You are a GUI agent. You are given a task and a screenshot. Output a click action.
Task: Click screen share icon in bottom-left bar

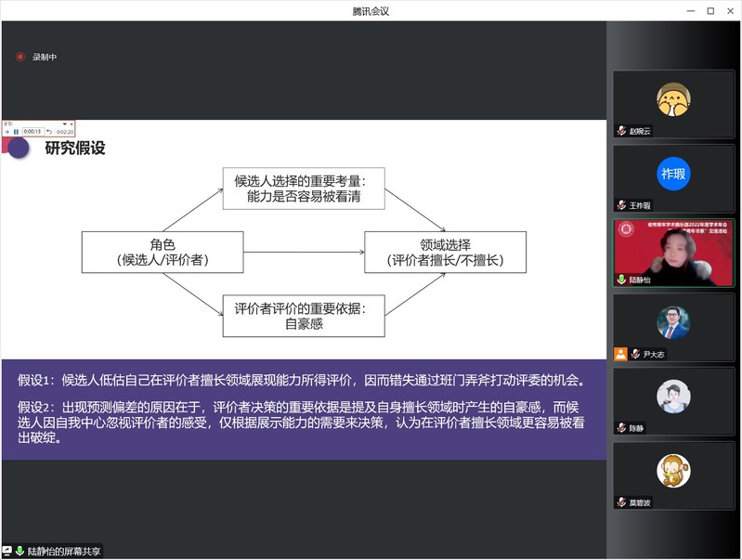coord(7,551)
